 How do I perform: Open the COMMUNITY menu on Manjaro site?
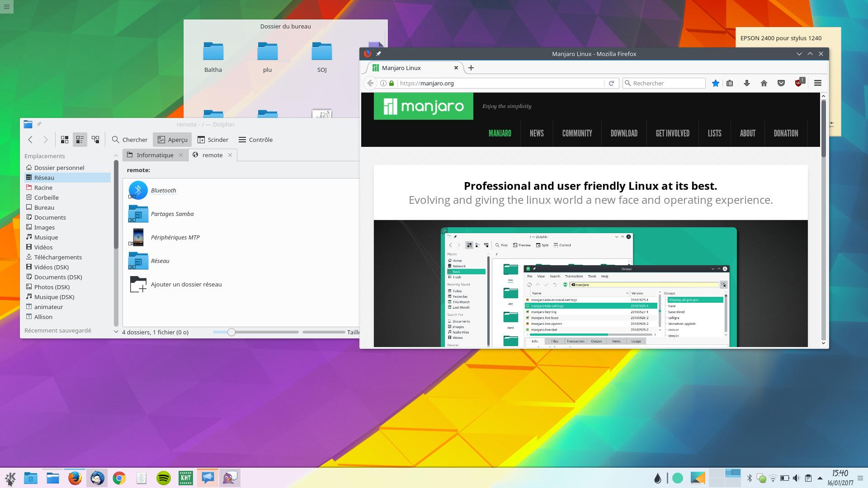(x=577, y=133)
